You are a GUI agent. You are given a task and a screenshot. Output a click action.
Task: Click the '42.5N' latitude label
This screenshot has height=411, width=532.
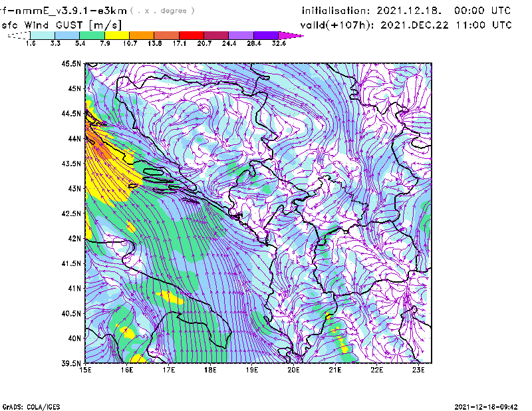coord(71,213)
